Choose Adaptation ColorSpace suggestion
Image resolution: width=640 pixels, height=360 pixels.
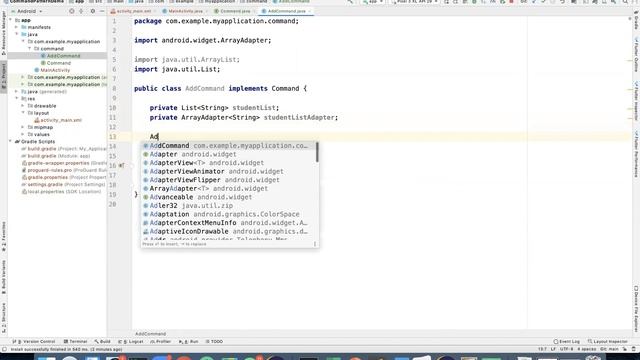[229, 214]
